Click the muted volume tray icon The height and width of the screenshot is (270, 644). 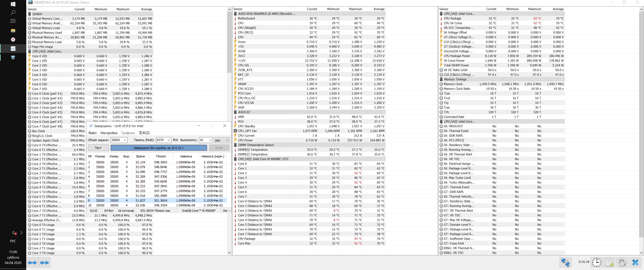pos(14,233)
